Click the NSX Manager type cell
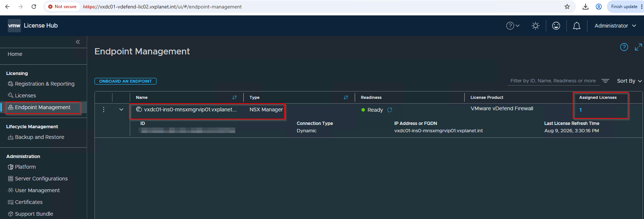Viewport: 644px width, 219px height. tap(266, 109)
